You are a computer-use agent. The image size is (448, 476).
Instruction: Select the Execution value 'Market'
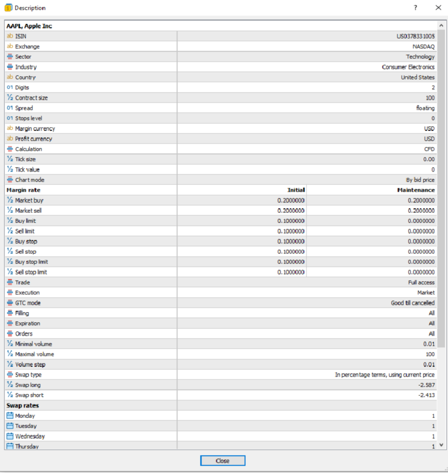(x=426, y=293)
